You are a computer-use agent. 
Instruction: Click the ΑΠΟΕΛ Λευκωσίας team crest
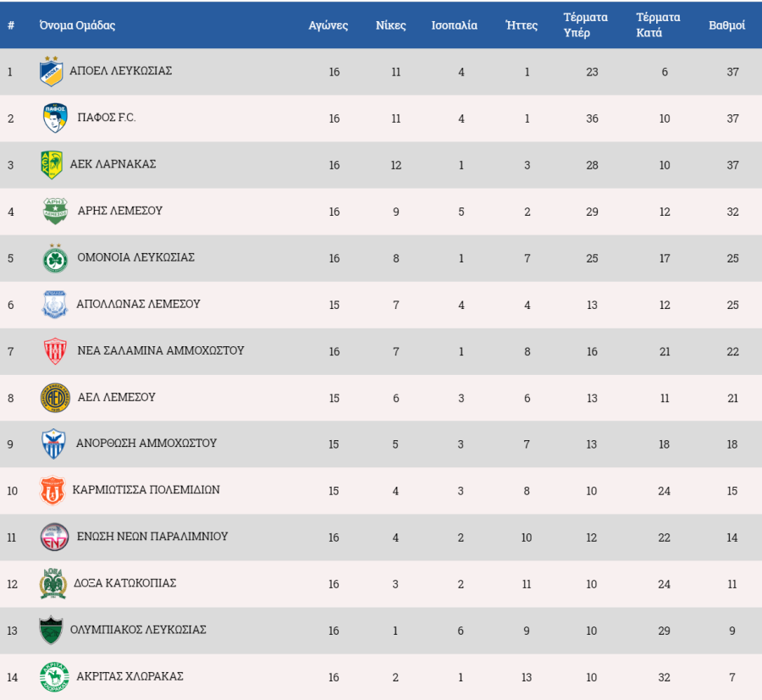point(52,72)
